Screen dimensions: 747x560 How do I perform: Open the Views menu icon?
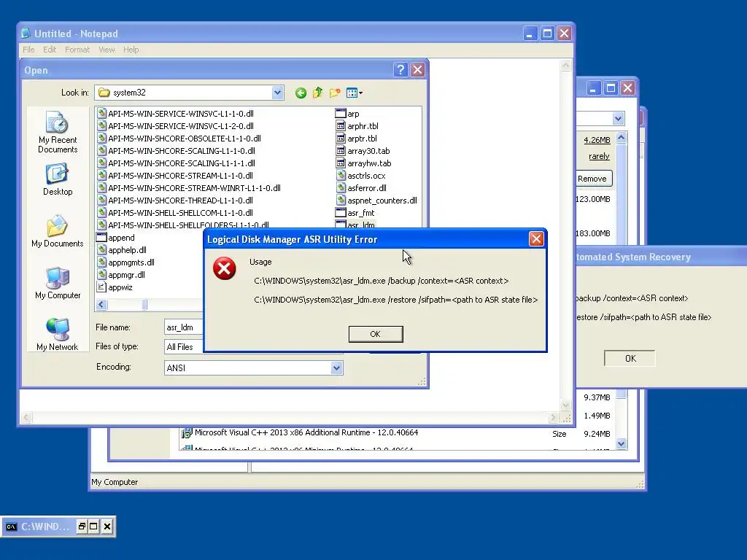[355, 93]
